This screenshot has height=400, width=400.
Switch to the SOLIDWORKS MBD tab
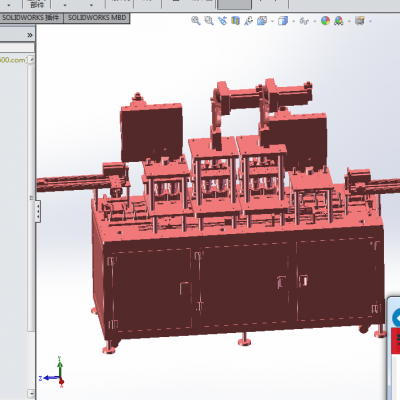tap(97, 18)
